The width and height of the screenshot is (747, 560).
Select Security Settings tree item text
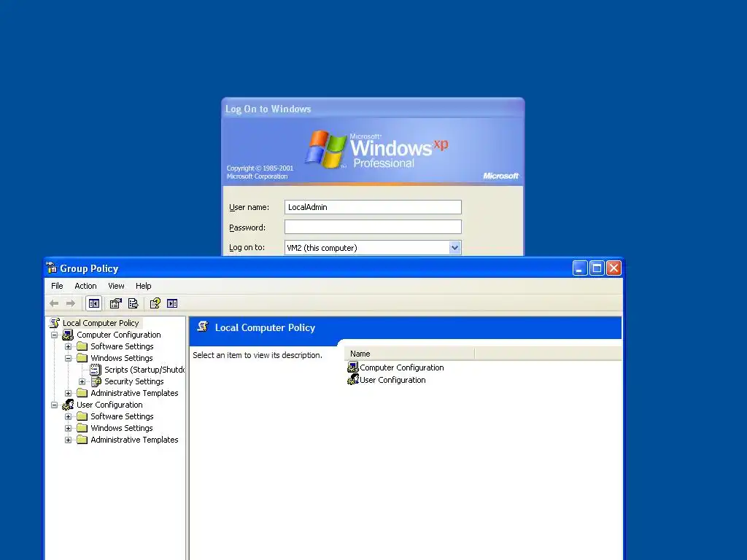pyautogui.click(x=134, y=381)
